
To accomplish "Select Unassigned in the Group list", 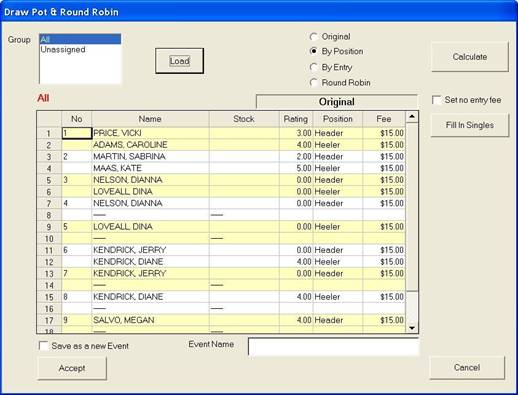I will click(80, 49).
